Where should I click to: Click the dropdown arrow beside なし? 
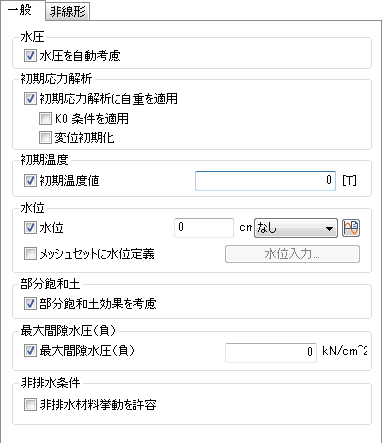[329, 228]
